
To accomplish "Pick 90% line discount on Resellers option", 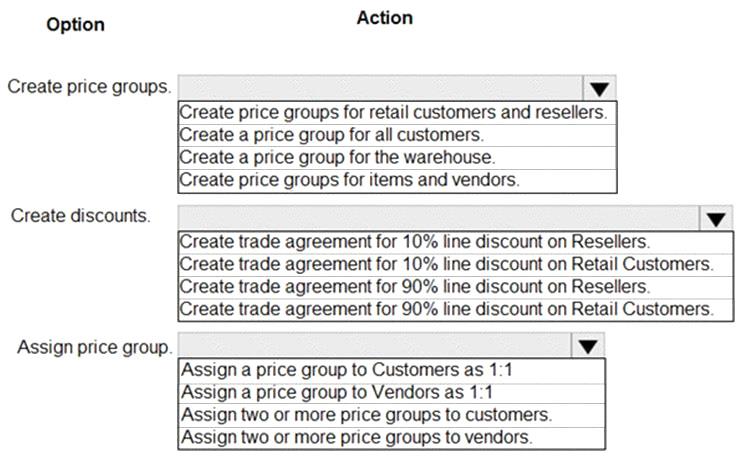I will [414, 286].
